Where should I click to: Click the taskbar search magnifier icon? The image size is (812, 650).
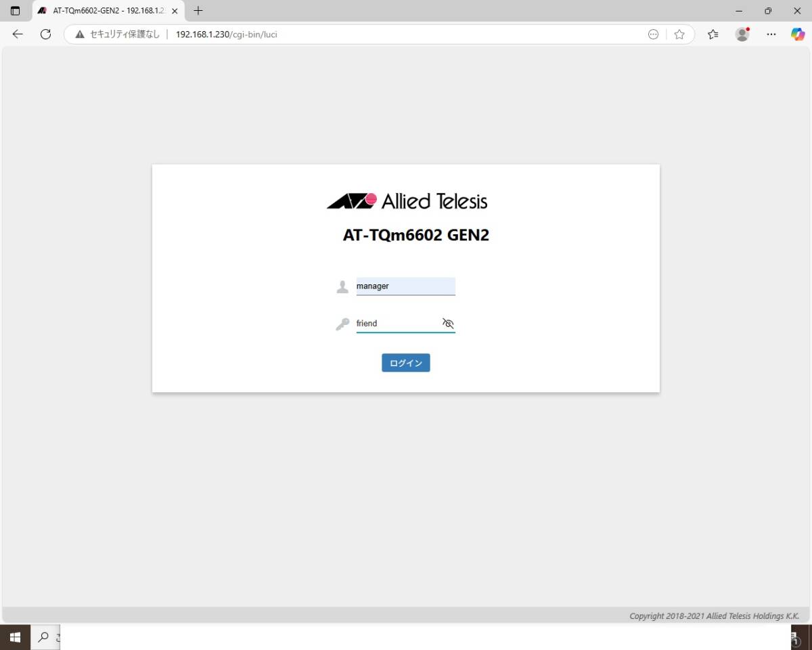43,637
